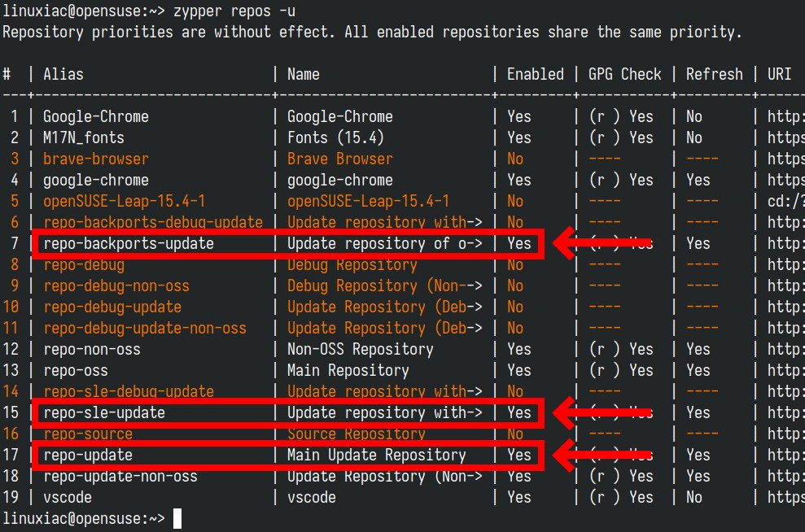The height and width of the screenshot is (532, 805).
Task: Click the row number '12'
Action: 11,349
